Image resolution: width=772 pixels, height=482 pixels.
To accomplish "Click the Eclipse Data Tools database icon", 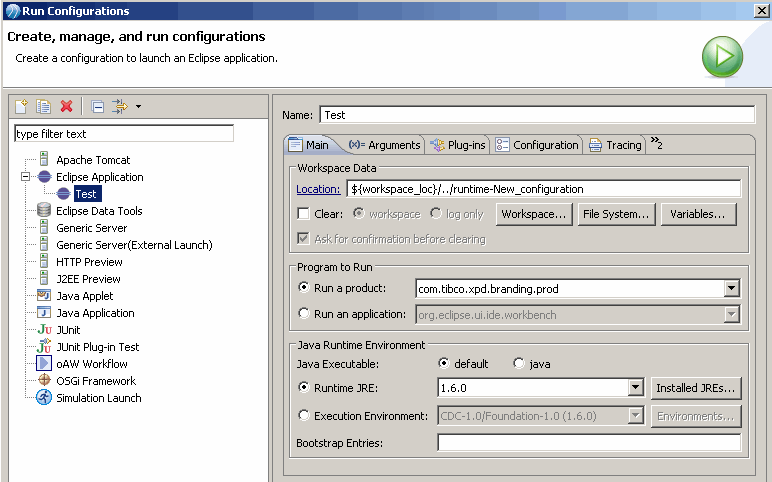I will (44, 210).
